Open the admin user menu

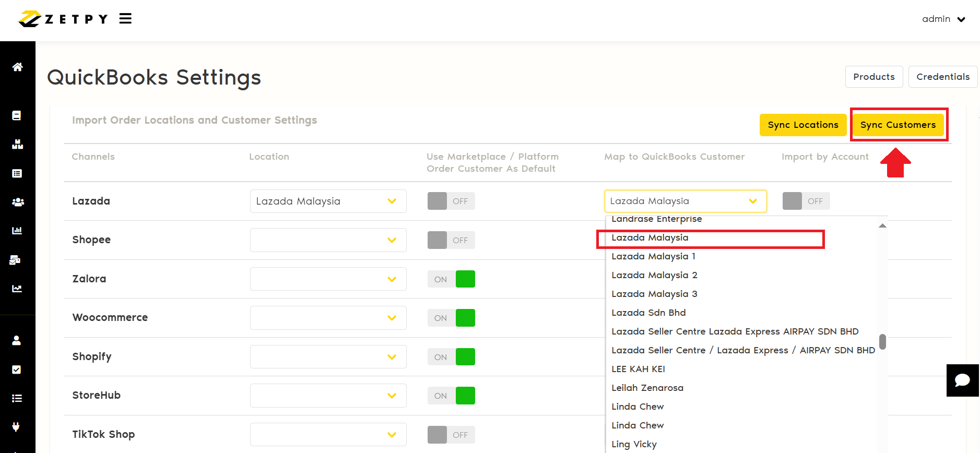[943, 19]
